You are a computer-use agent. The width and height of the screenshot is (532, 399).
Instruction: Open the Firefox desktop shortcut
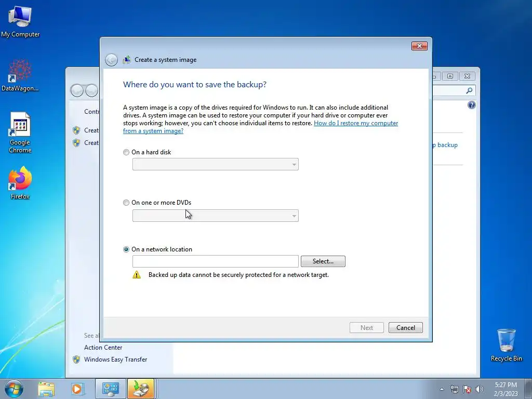pos(20,183)
